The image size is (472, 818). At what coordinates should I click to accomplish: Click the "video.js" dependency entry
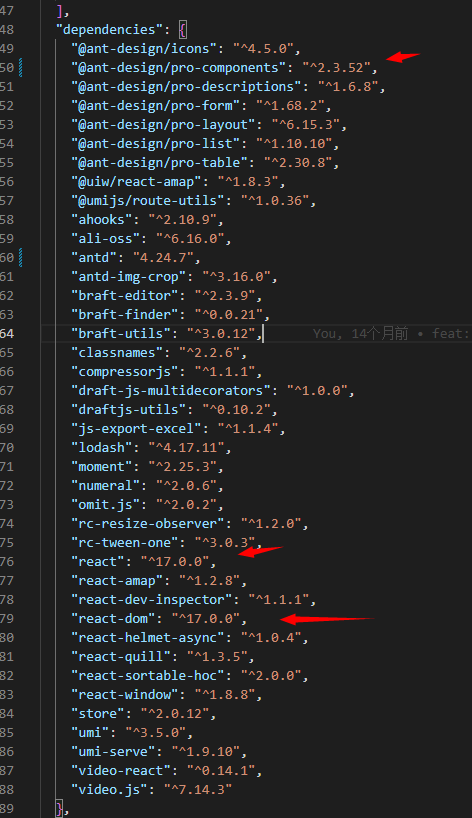click(x=151, y=789)
